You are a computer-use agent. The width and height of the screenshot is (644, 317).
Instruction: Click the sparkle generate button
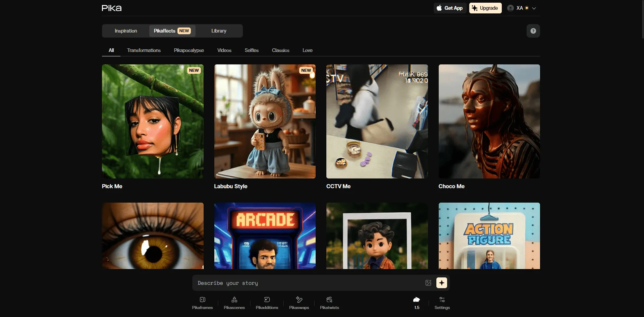(x=441, y=283)
